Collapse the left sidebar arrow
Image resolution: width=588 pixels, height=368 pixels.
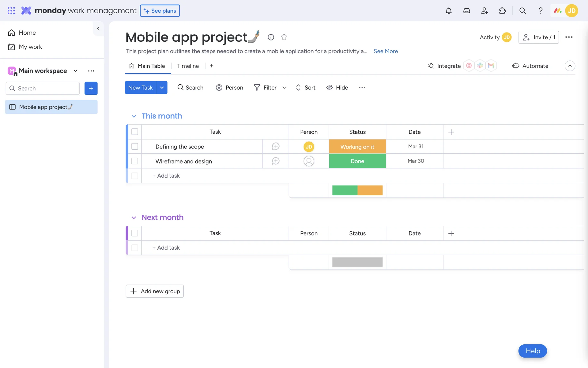coord(98,29)
